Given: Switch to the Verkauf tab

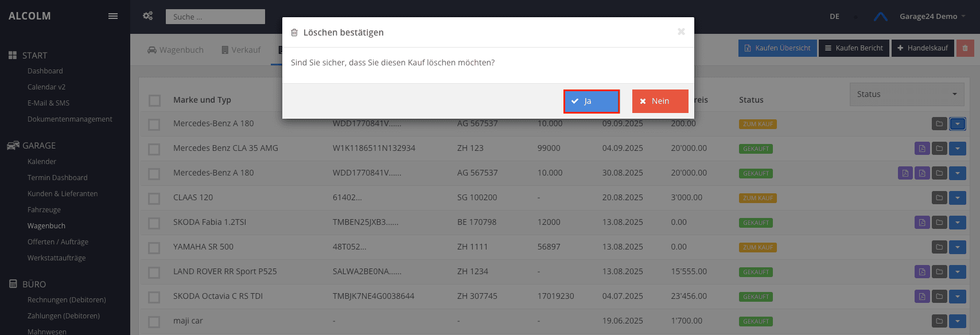Looking at the screenshot, I should click(241, 50).
